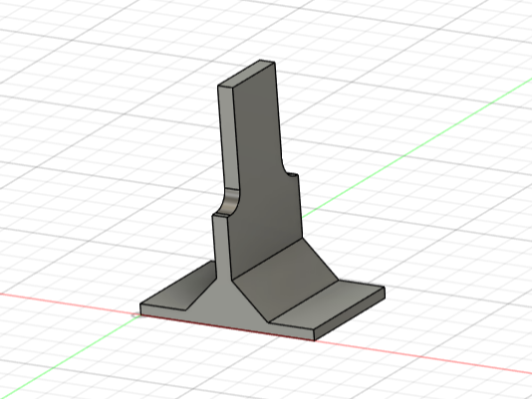532x399 pixels.
Task: Select the small step ledge on upright's right
Action: pos(292,174)
